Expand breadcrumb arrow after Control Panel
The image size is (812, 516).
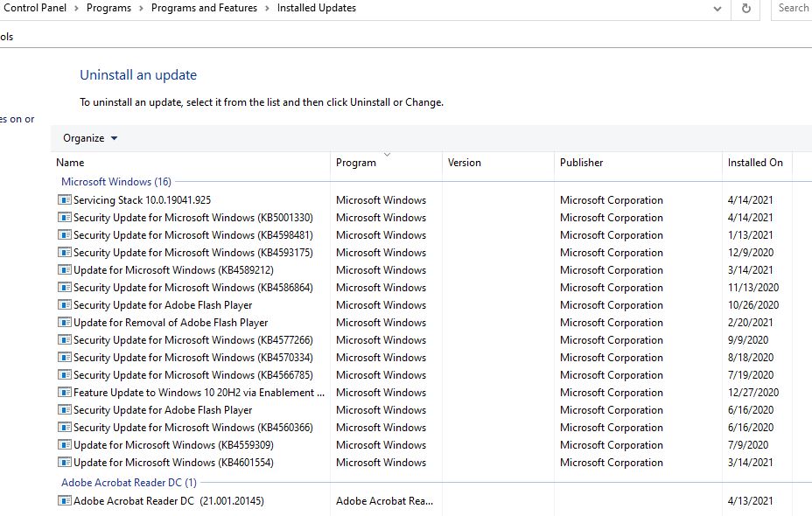coord(76,8)
